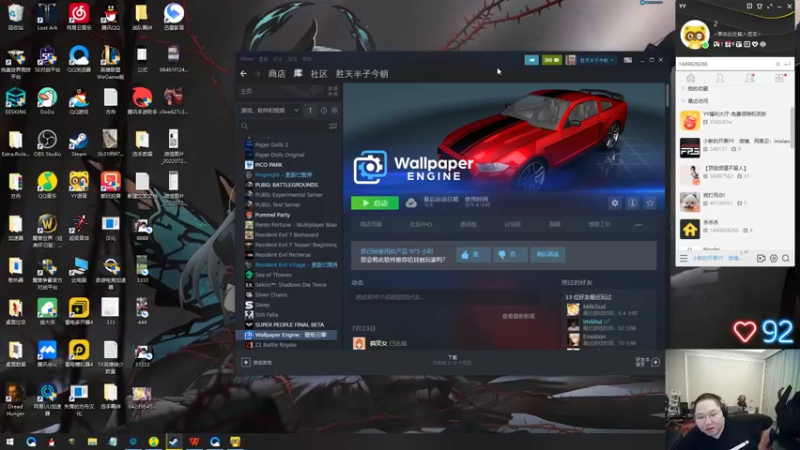Image resolution: width=800 pixels, height=450 pixels.
Task: Click the ready-to-play filter icon
Action: pos(334,110)
